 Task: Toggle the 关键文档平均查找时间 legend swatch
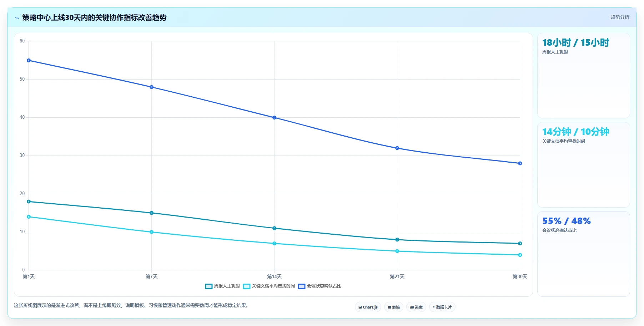click(x=247, y=286)
